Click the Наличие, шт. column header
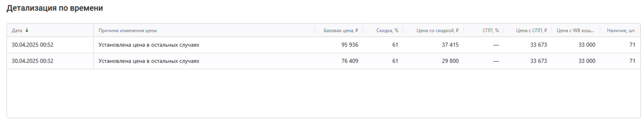Viewport: 644px width, 121px height. [x=621, y=30]
